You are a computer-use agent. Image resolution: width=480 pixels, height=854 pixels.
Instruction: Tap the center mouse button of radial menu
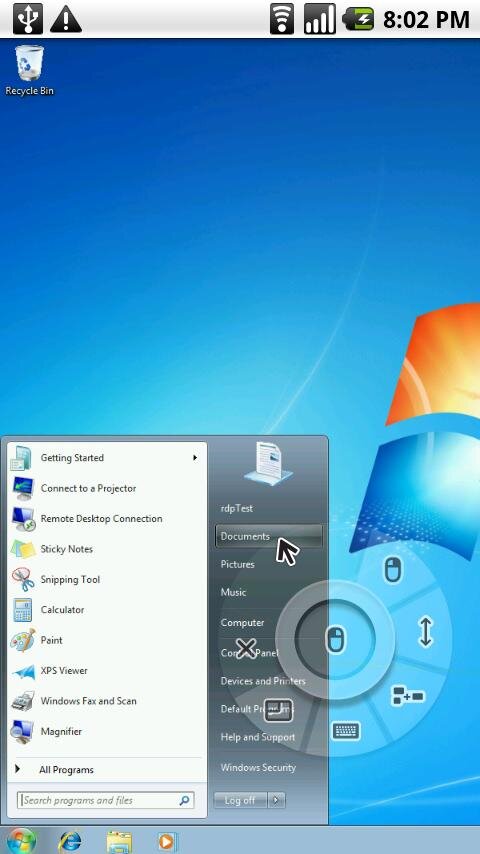[x=335, y=639]
